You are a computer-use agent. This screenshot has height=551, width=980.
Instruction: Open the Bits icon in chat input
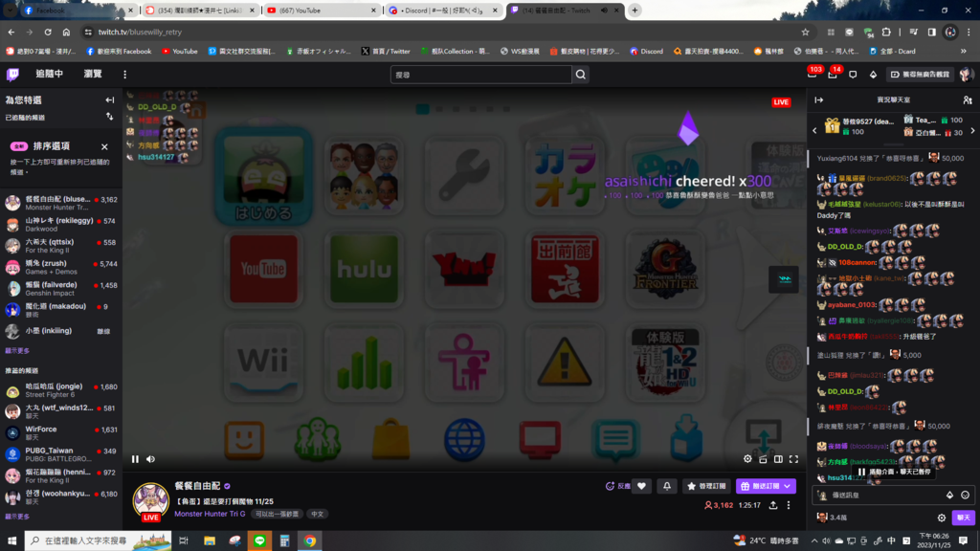click(x=949, y=495)
